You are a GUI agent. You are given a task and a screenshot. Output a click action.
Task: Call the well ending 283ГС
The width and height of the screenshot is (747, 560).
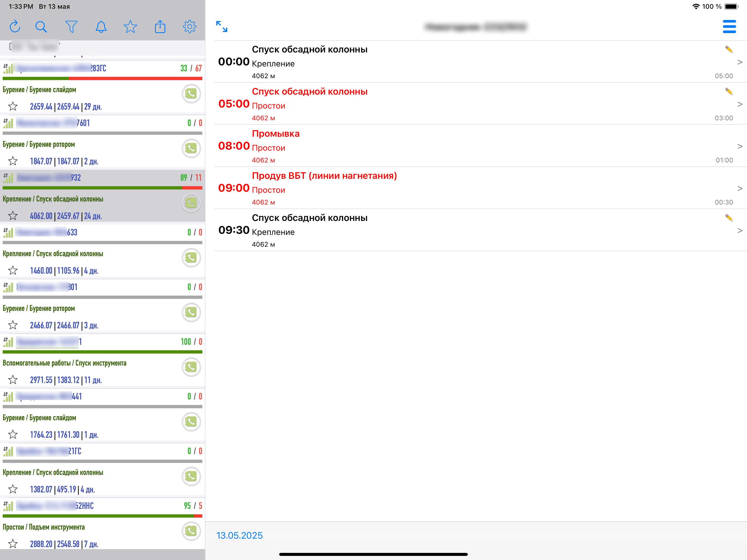pyautogui.click(x=191, y=94)
